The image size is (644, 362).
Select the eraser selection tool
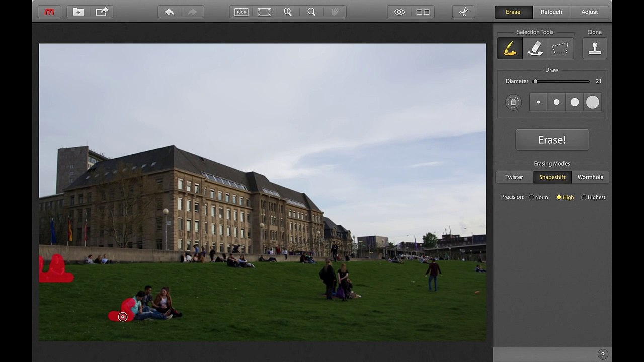(535, 48)
